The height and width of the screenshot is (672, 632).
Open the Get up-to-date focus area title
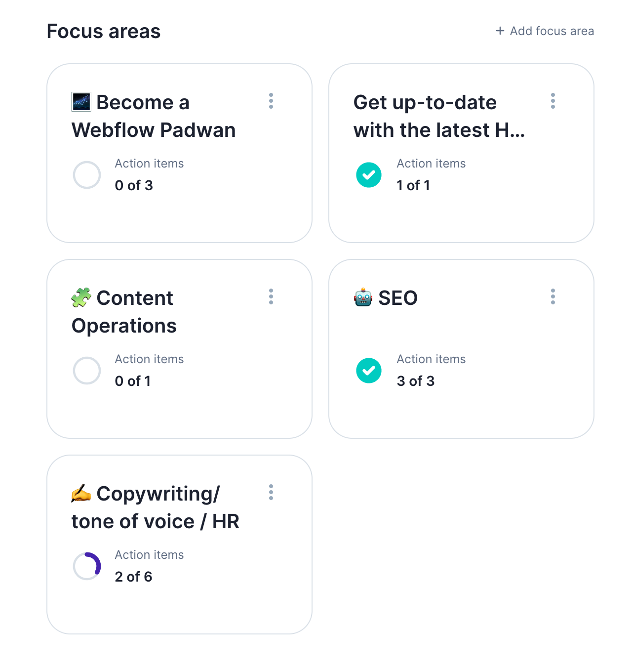pos(438,116)
